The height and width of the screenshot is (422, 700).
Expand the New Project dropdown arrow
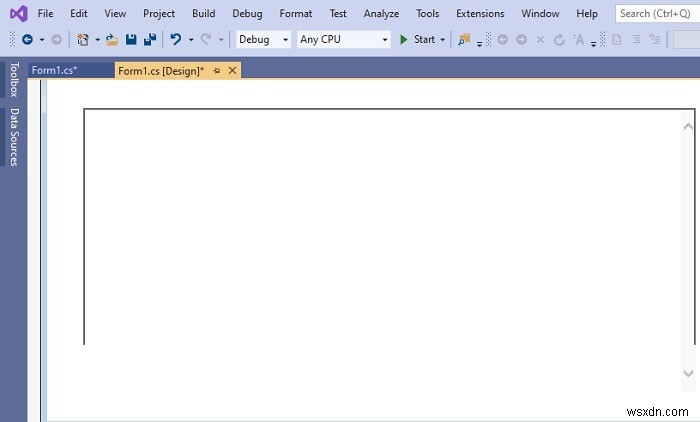pyautogui.click(x=97, y=40)
